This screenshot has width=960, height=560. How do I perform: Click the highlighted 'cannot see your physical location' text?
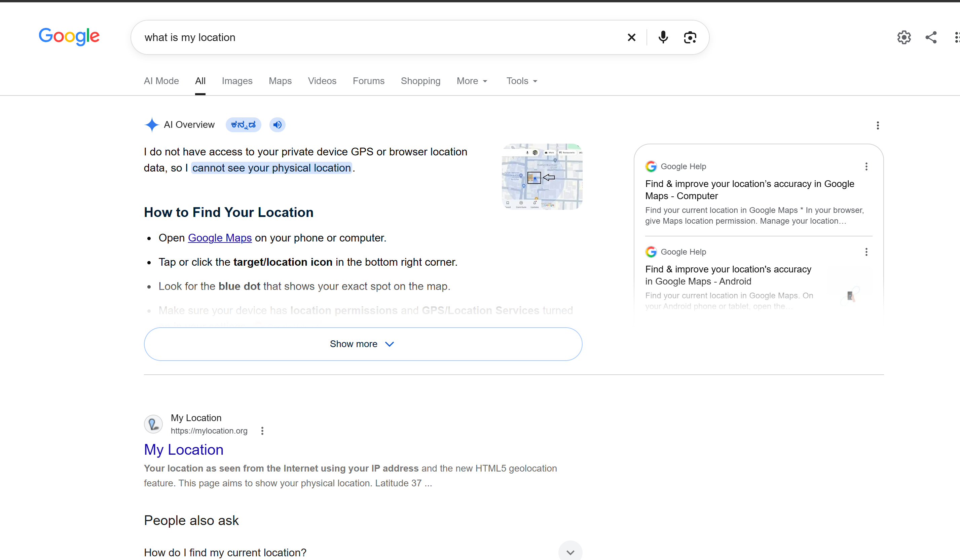(271, 168)
